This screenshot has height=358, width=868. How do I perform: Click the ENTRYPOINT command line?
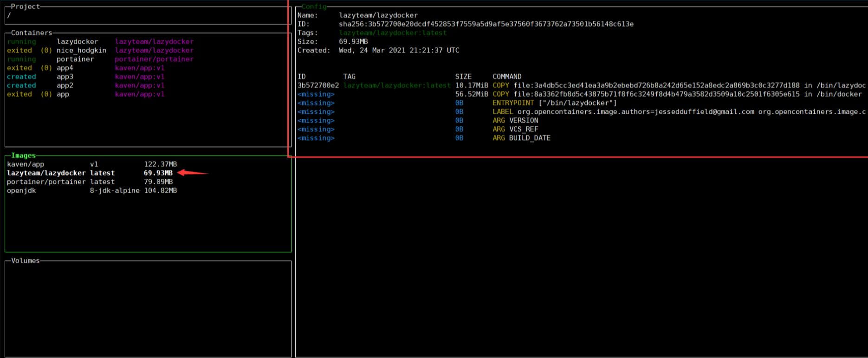click(x=555, y=103)
